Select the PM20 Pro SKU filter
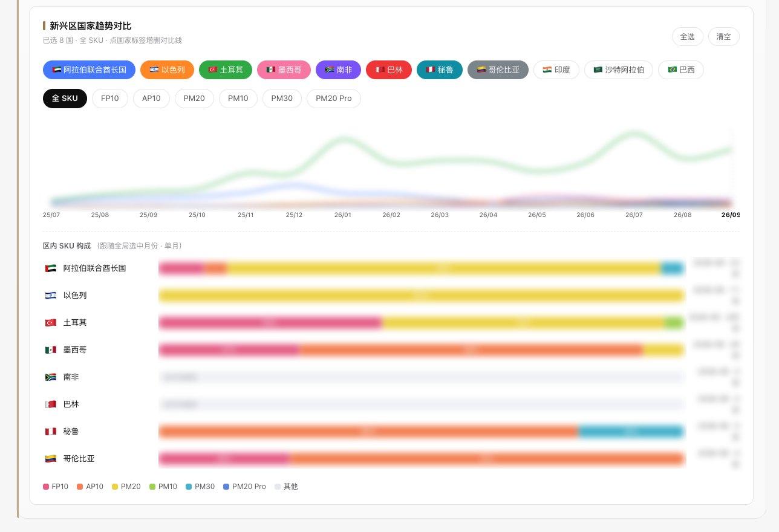Image resolution: width=779 pixels, height=532 pixels. coord(334,99)
